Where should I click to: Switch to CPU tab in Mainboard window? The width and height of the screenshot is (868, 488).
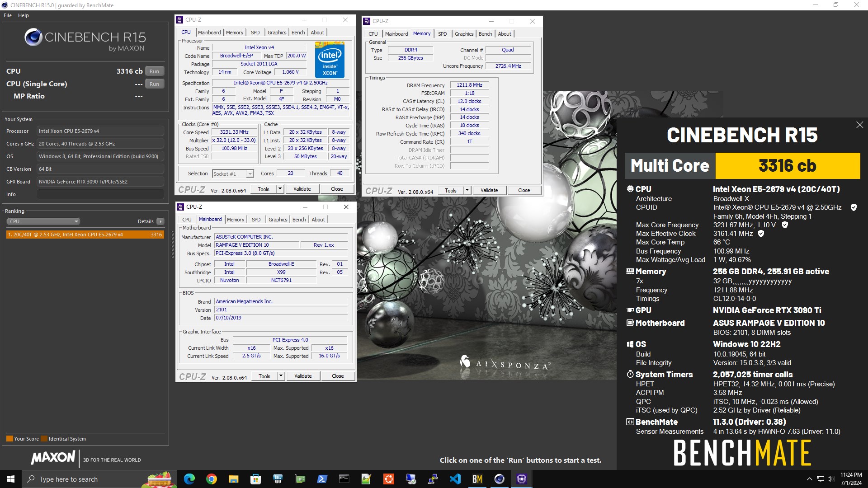187,220
